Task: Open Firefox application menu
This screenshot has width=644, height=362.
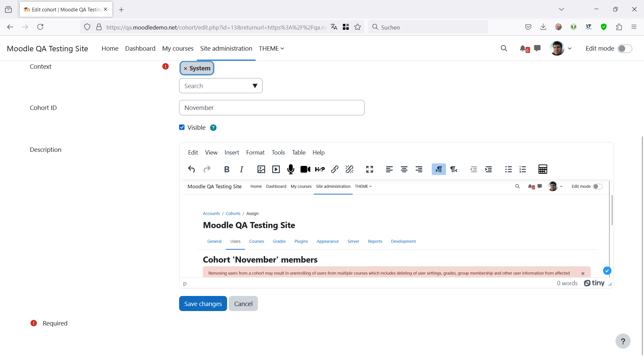Action: pos(634,27)
